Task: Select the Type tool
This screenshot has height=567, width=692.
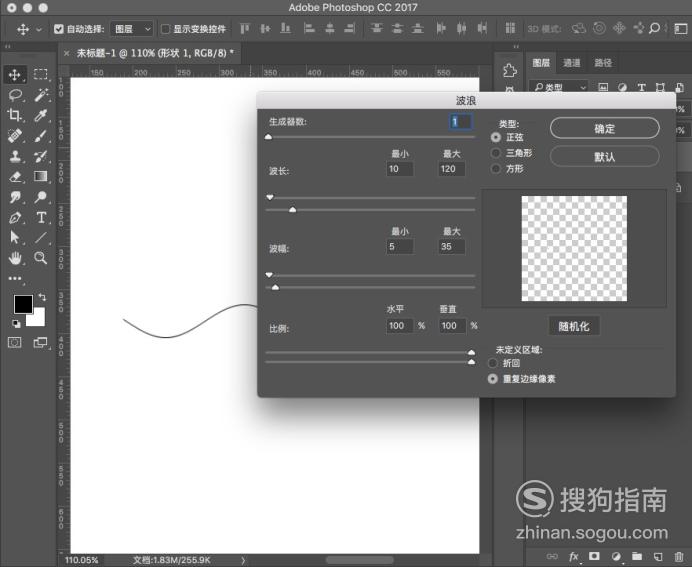Action: (41, 218)
